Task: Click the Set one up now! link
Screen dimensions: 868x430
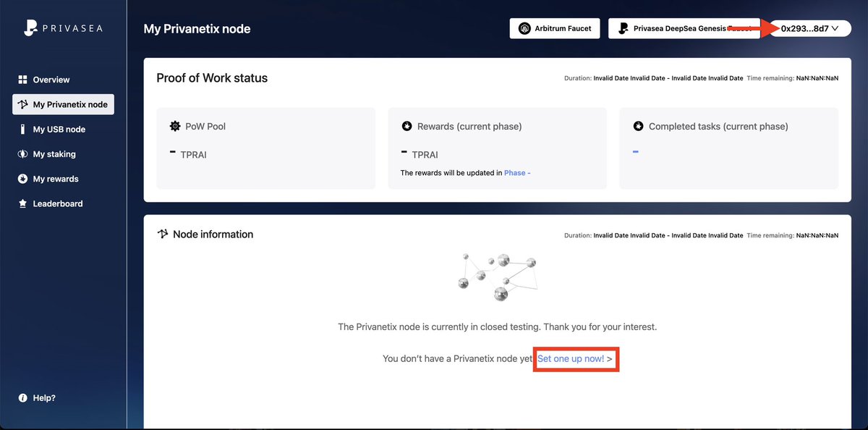Action: coord(571,358)
